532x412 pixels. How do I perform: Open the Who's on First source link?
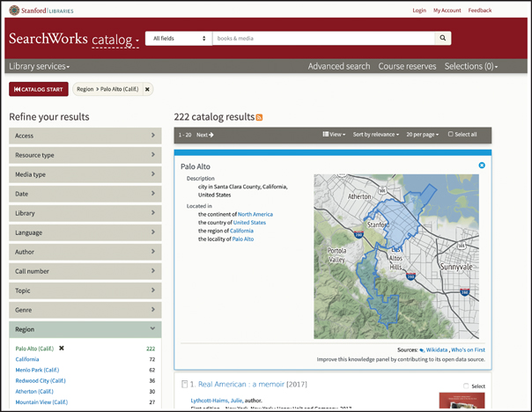click(468, 349)
